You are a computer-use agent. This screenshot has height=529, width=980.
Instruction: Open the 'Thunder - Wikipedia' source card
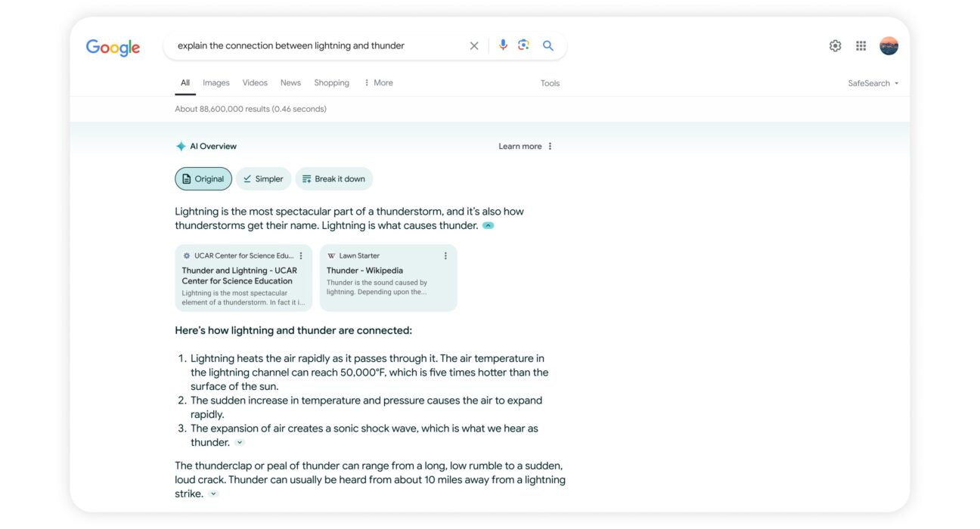tap(389, 277)
